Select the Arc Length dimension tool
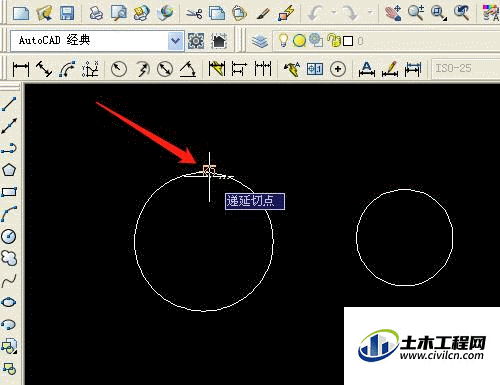The width and height of the screenshot is (500, 385). click(x=67, y=69)
